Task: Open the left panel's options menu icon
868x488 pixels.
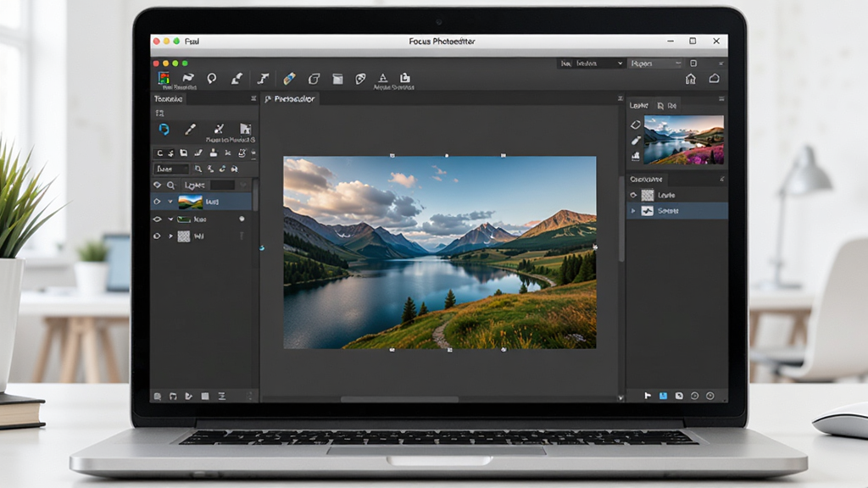Action: [253, 98]
